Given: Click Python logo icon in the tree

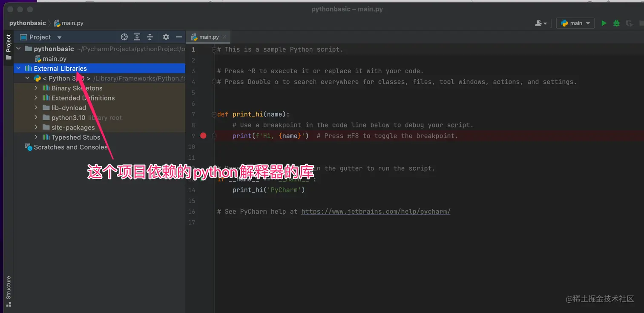Looking at the screenshot, I should coord(37,78).
